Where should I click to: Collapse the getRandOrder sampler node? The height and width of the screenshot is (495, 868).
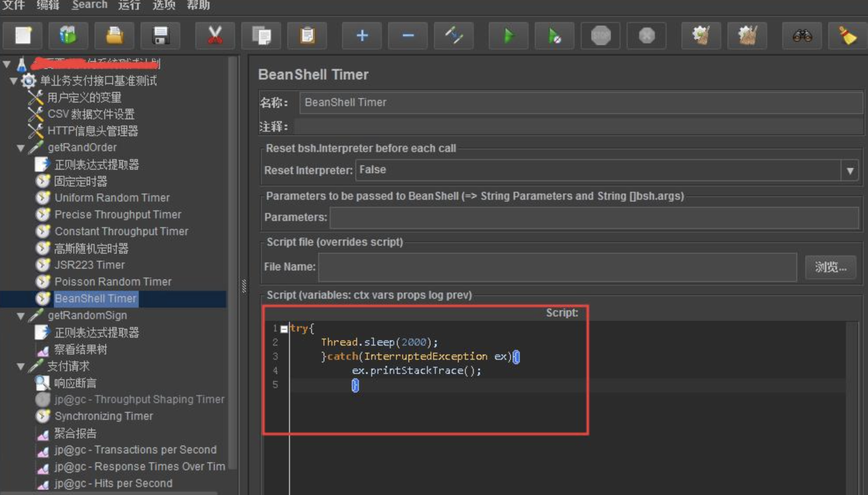pyautogui.click(x=21, y=148)
